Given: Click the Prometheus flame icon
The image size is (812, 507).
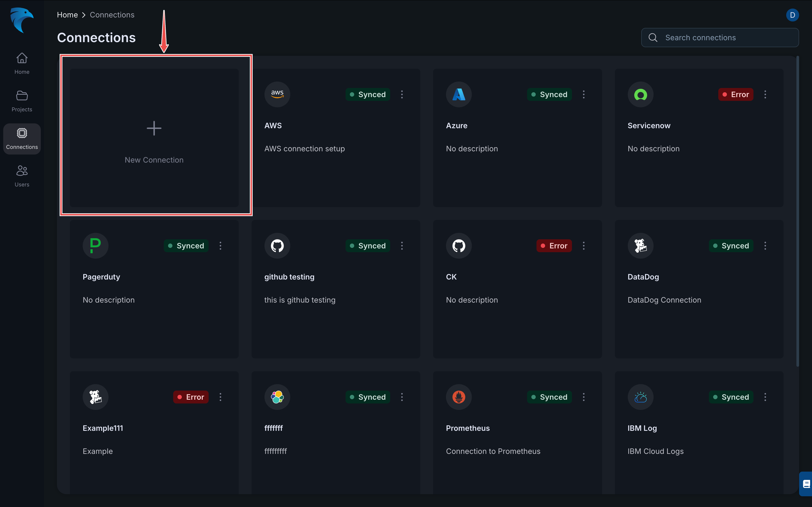Looking at the screenshot, I should 458,397.
